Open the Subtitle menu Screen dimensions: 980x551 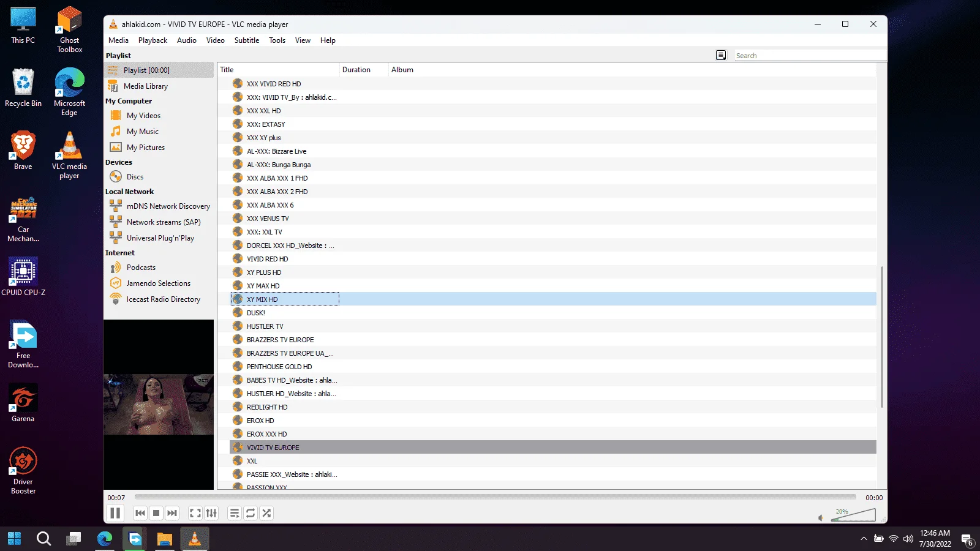(247, 40)
